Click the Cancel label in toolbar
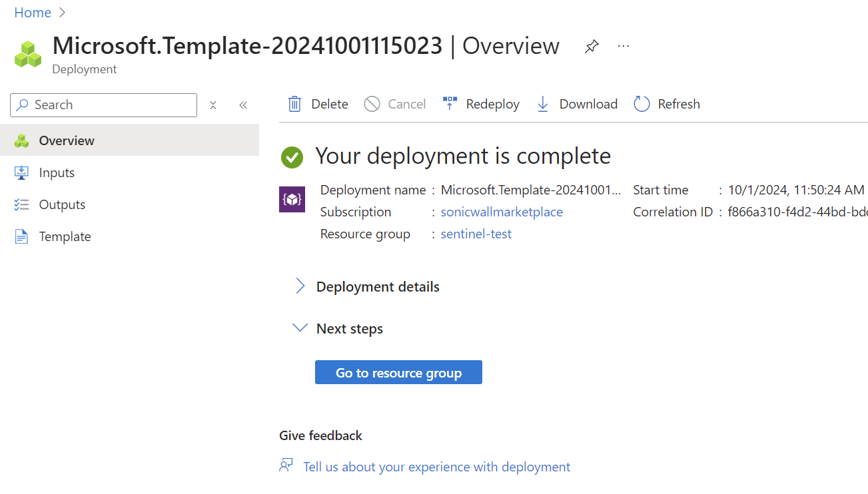 coord(407,104)
